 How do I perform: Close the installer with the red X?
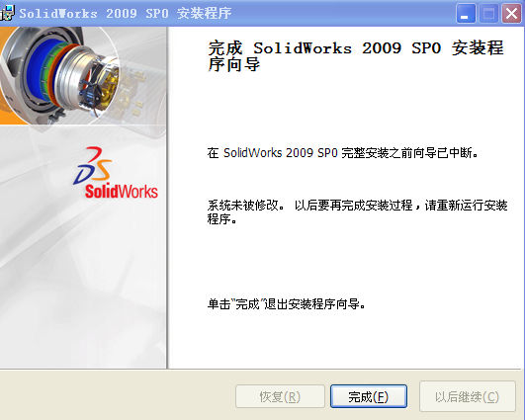point(511,14)
